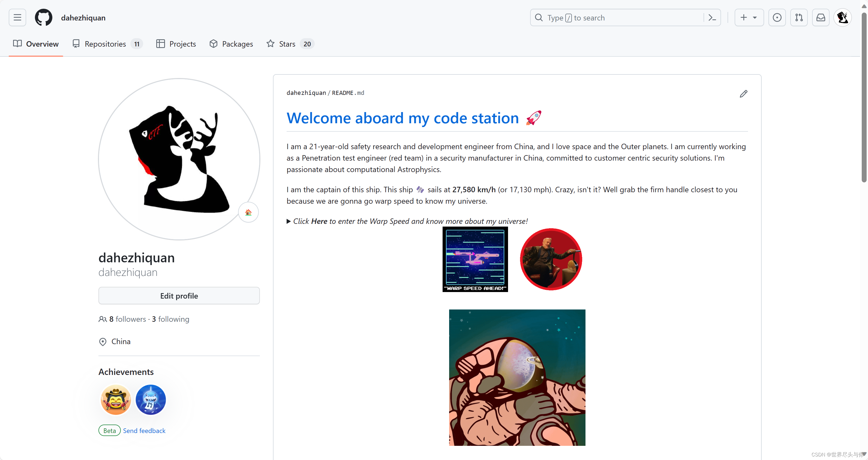Open notifications inbox icon
The height and width of the screenshot is (460, 868).
[821, 17]
